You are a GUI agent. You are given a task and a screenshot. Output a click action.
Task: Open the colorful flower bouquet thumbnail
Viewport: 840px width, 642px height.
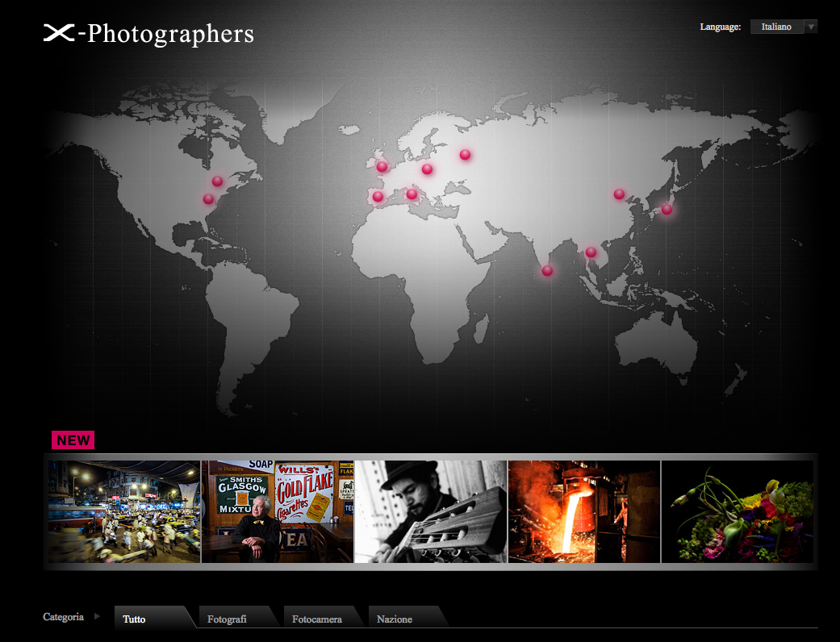point(737,511)
